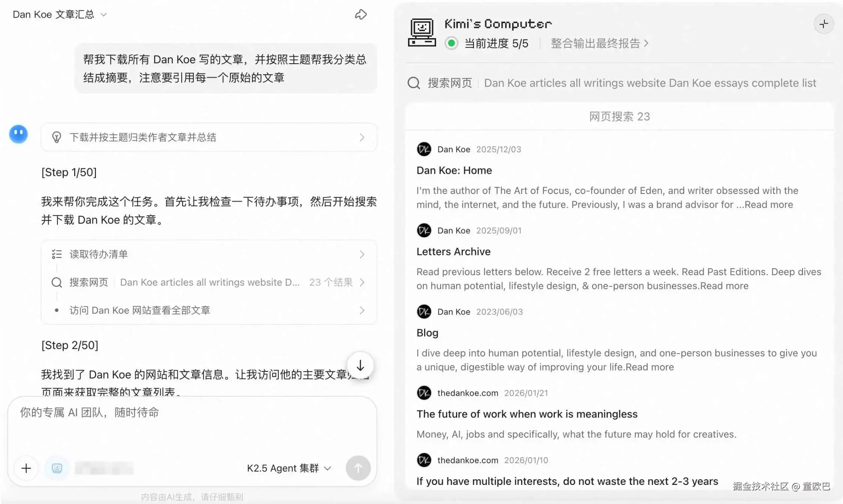The height and width of the screenshot is (504, 843).
Task: Open the Letters Archive search result
Action: (453, 252)
